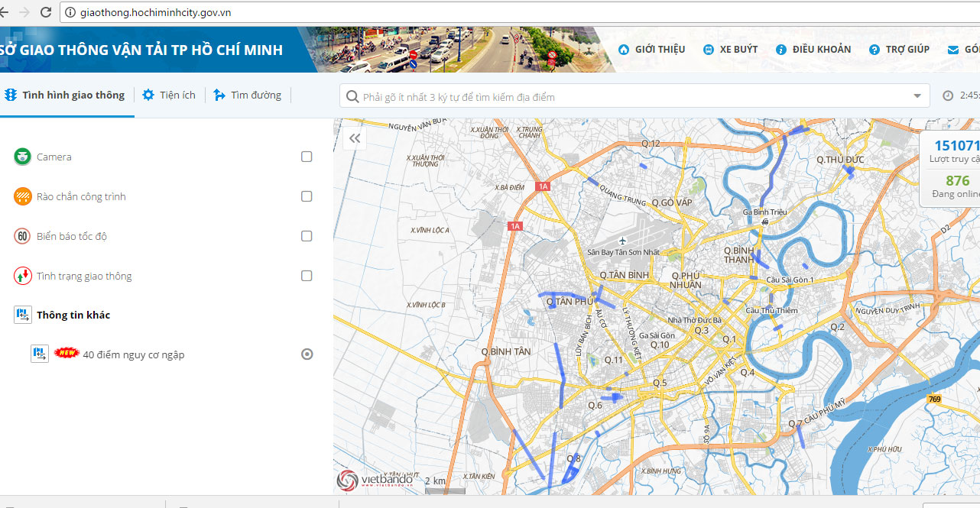
Task: Open the location search dropdown arrow
Action: tap(917, 96)
